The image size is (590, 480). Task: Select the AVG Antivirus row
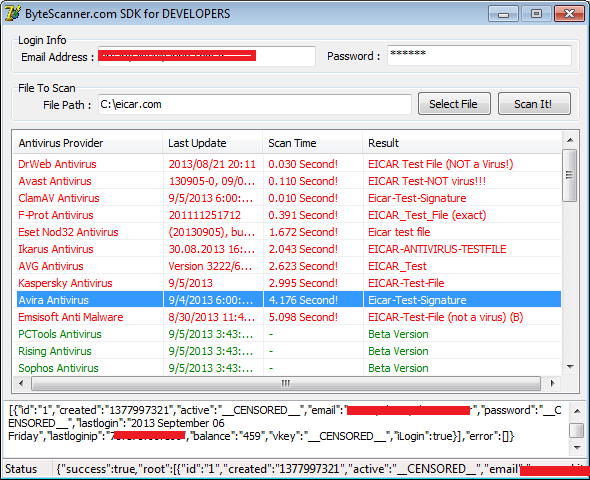tap(287, 266)
